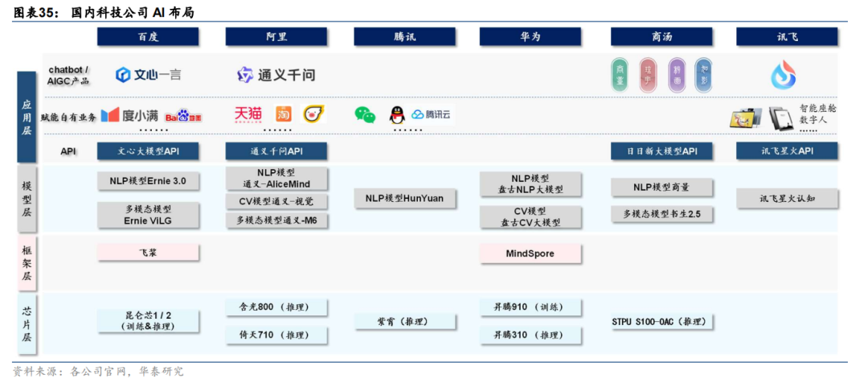Click the 赋能自有业务 row label
868x383 pixels.
click(68, 117)
